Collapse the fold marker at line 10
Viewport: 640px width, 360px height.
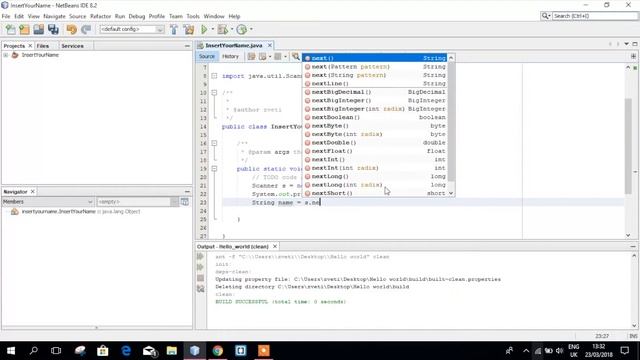(214, 93)
